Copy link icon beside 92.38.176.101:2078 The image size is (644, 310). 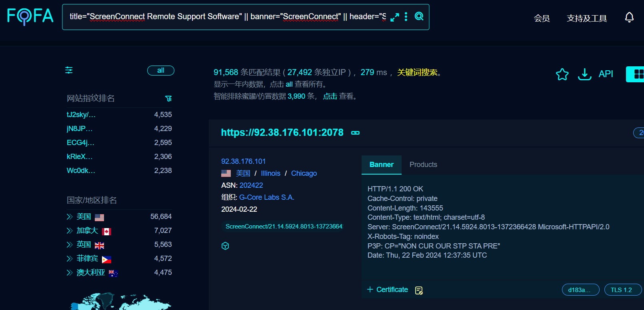click(355, 133)
